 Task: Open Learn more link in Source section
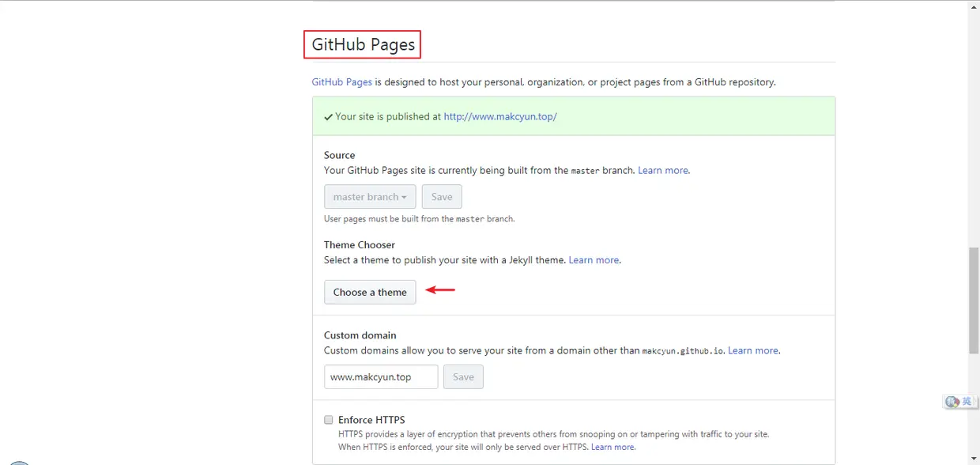[663, 170]
